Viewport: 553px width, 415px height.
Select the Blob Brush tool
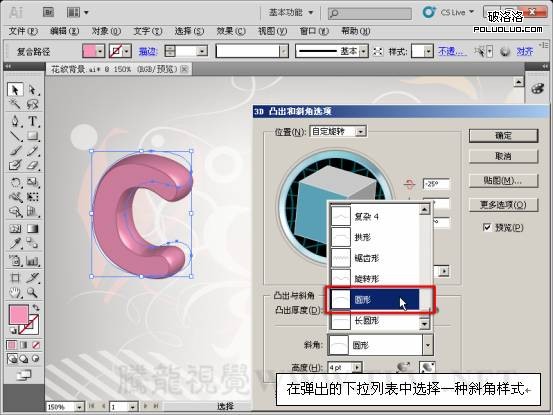click(x=15, y=165)
